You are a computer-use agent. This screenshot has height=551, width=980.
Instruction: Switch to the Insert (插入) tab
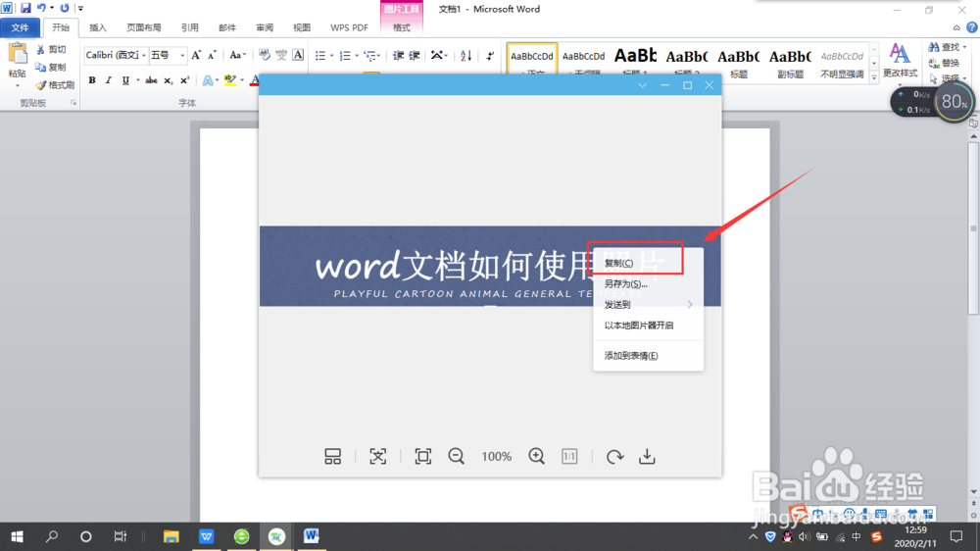(97, 27)
